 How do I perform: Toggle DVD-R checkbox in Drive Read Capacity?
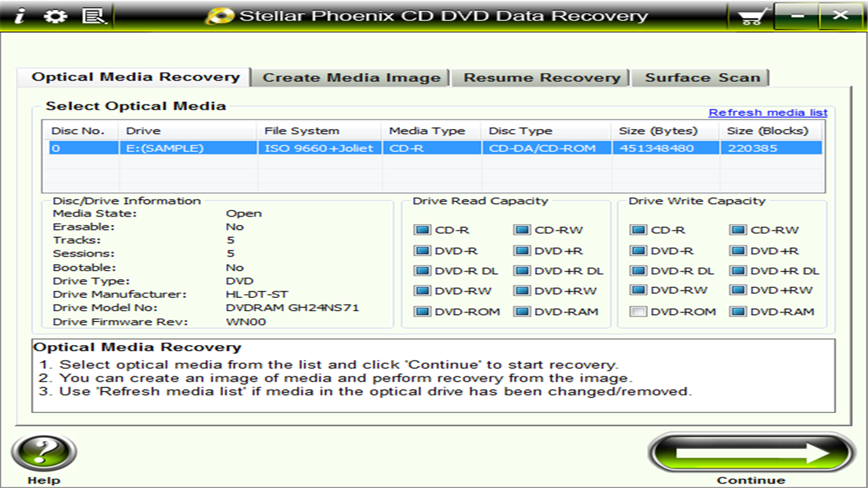[422, 251]
